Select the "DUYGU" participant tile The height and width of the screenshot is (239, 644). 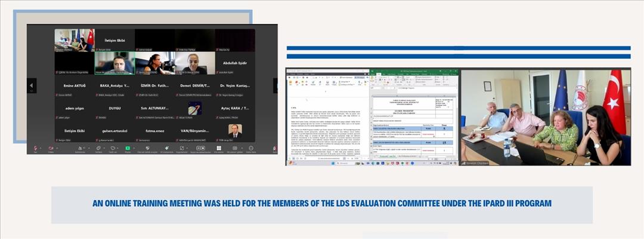point(114,109)
